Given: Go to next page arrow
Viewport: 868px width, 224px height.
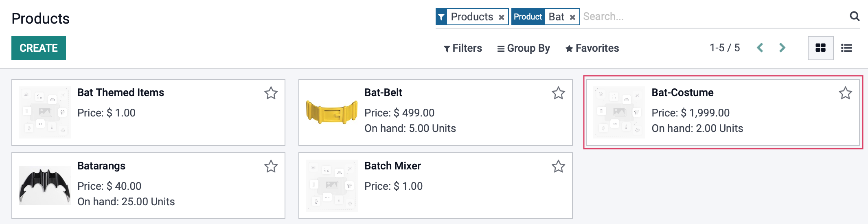Looking at the screenshot, I should pyautogui.click(x=782, y=48).
